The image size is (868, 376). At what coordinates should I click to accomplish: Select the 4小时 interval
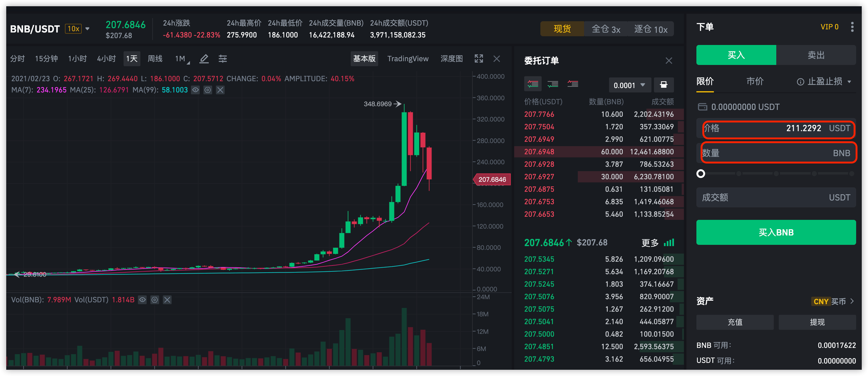point(106,59)
